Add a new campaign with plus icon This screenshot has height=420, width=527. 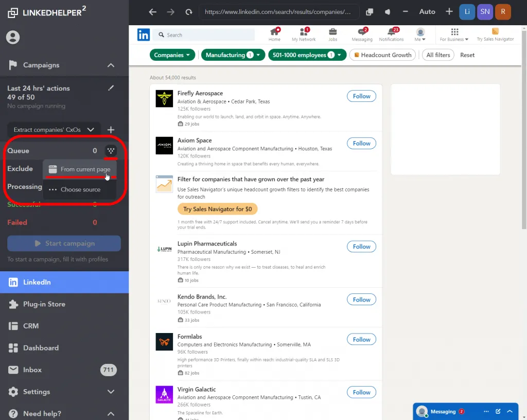click(x=111, y=130)
